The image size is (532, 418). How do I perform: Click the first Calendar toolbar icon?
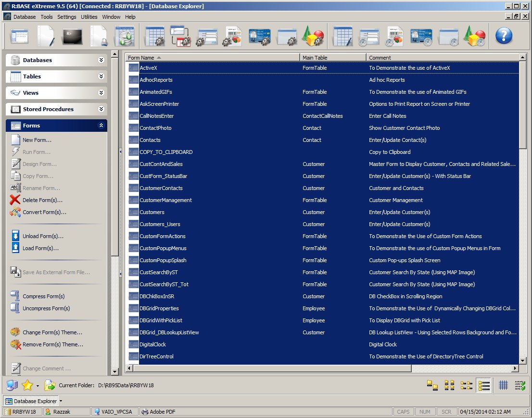20,37
